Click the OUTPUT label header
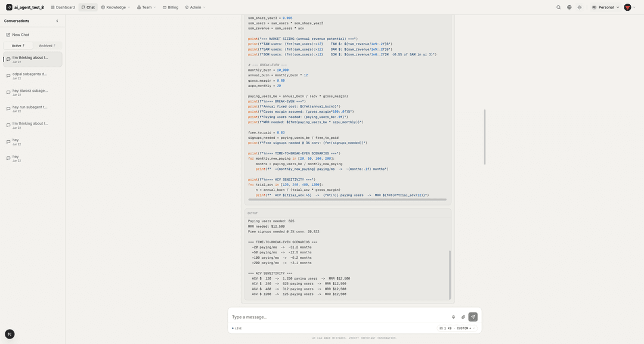The height and width of the screenshot is (344, 644). [x=253, y=213]
